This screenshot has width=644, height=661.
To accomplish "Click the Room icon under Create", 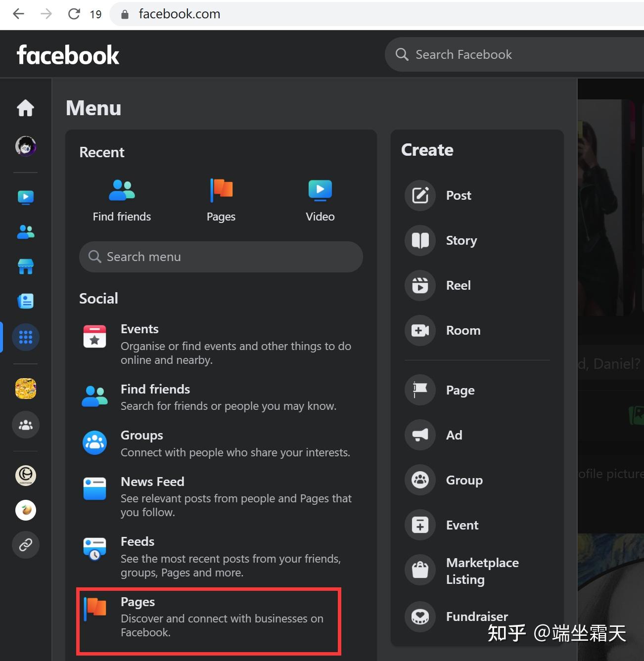I will [x=419, y=331].
